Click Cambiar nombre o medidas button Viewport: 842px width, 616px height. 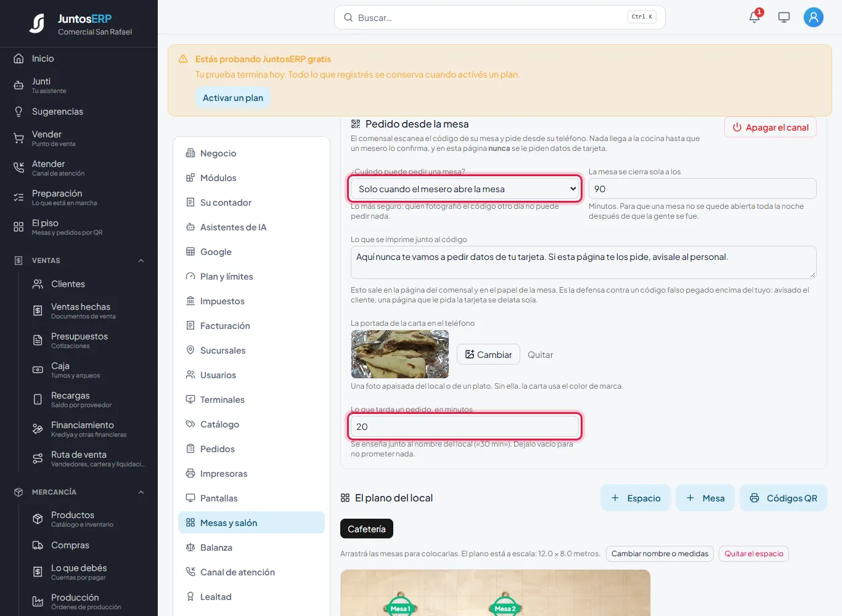tap(660, 554)
